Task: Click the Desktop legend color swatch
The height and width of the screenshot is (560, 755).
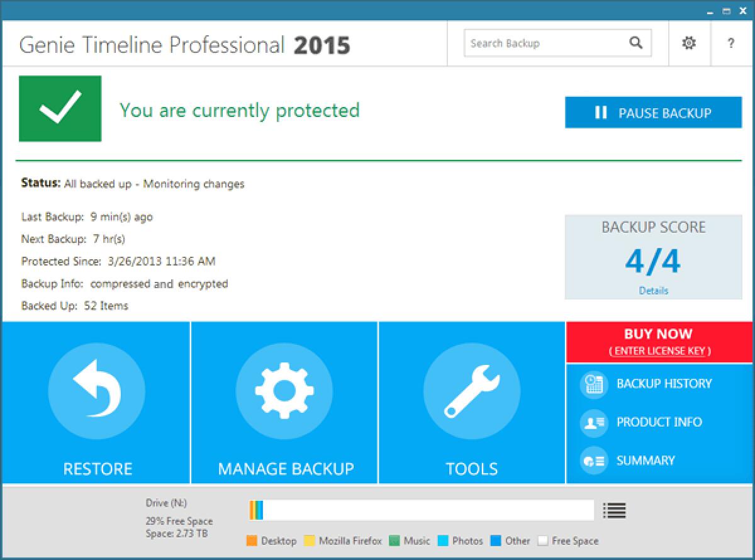Action: coord(252,540)
